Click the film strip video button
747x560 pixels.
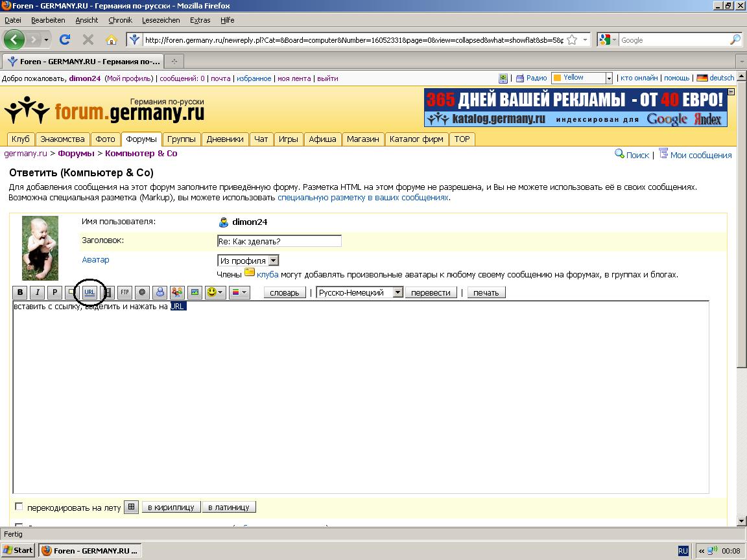point(109,292)
